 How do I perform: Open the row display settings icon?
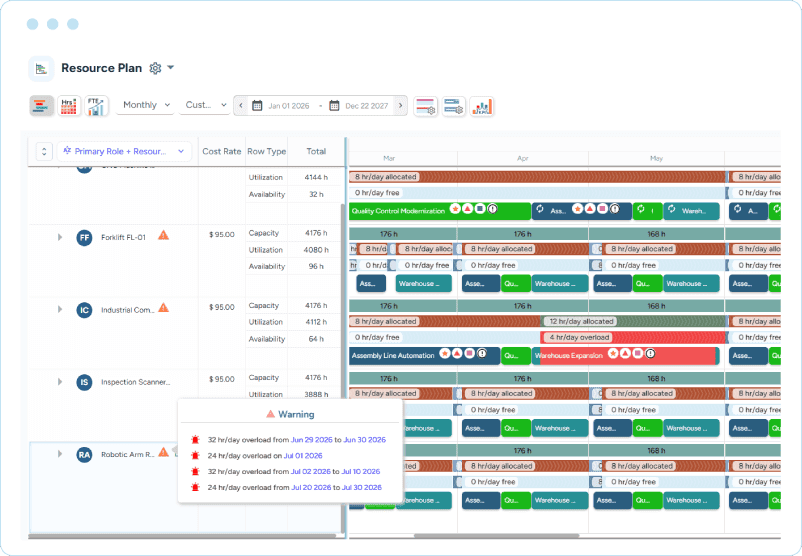point(426,106)
